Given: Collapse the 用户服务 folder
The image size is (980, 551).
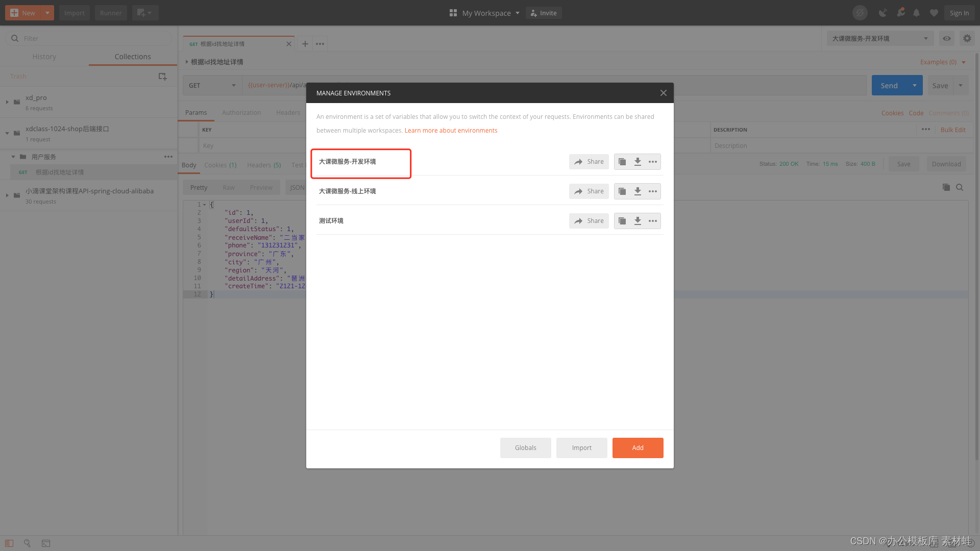Looking at the screenshot, I should [x=13, y=157].
